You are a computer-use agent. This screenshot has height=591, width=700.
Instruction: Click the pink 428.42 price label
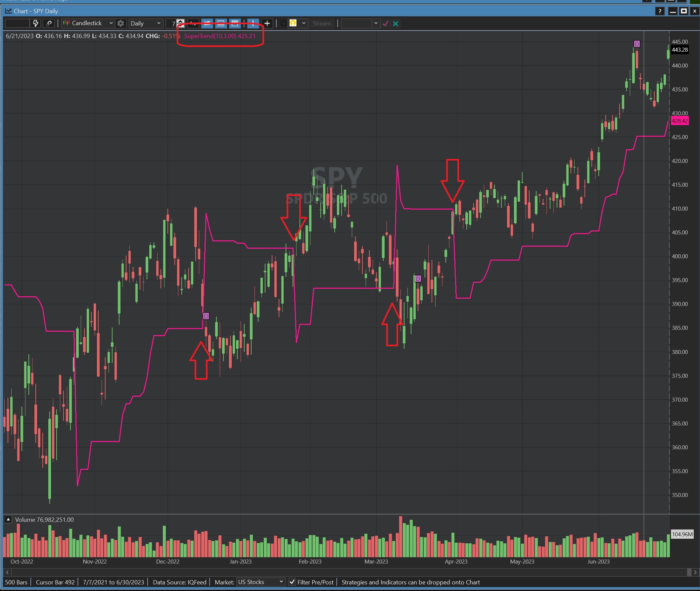tap(679, 121)
